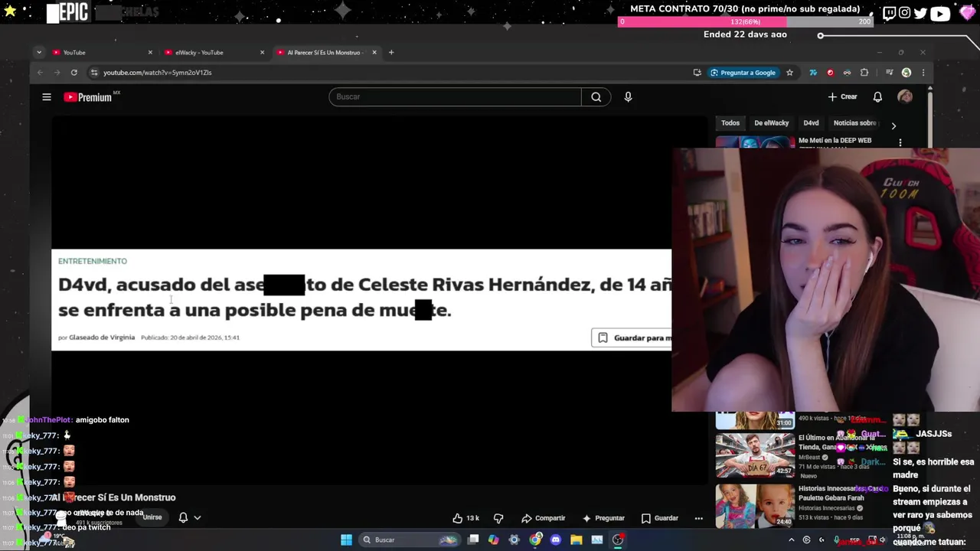Open Chrome from the taskbar
Viewport: 980px width, 551px height.
point(535,540)
